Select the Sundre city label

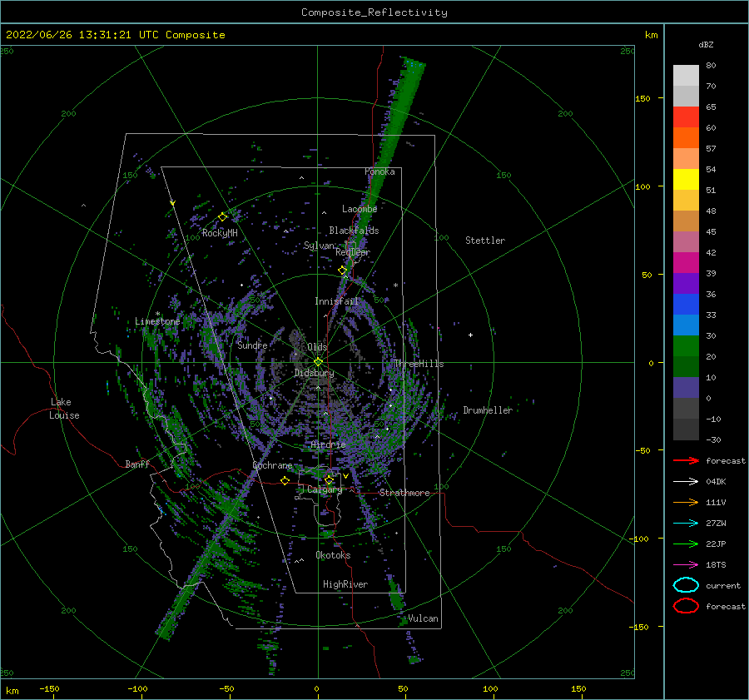(252, 345)
